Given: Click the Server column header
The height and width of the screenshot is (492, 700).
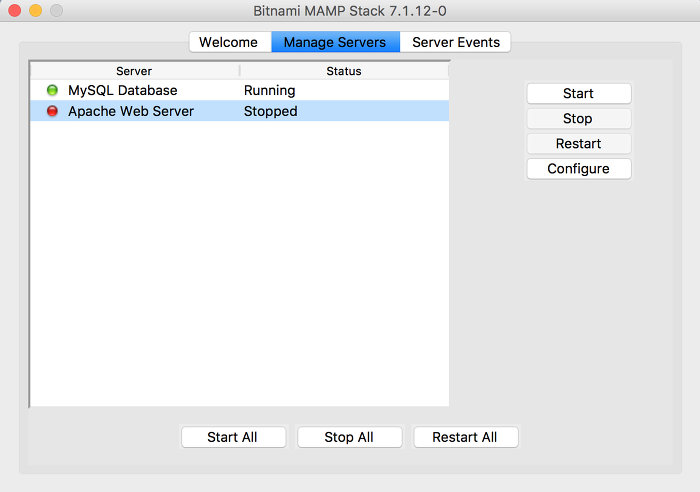Looking at the screenshot, I should click(x=135, y=71).
